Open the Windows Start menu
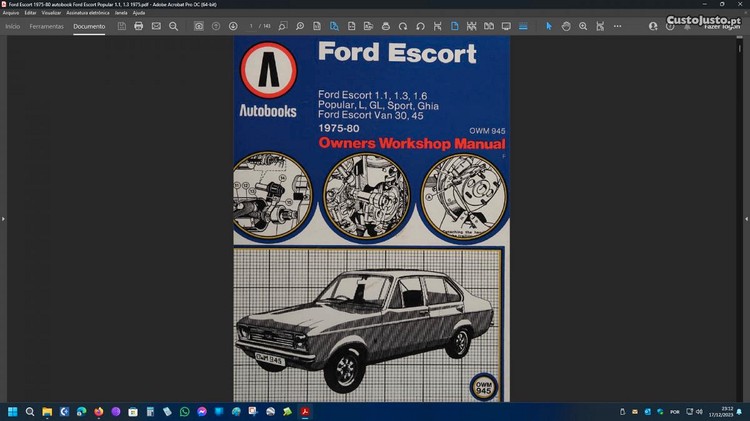 [x=13, y=411]
